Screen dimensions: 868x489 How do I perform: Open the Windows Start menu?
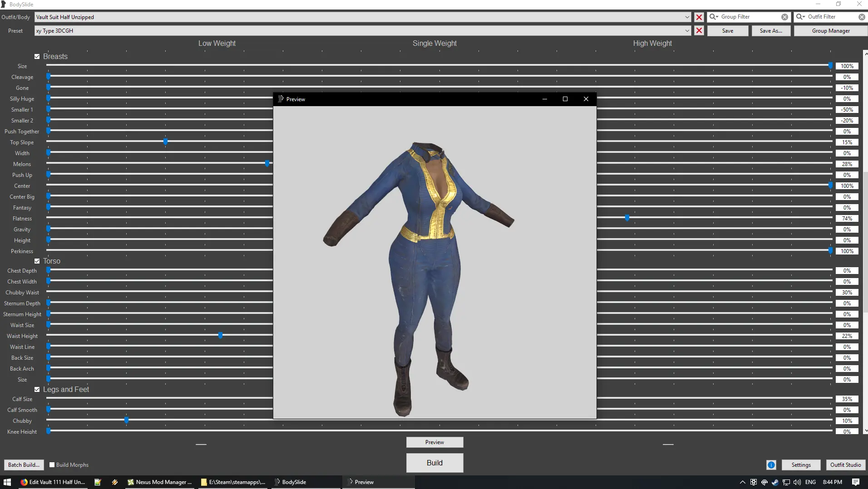point(7,482)
